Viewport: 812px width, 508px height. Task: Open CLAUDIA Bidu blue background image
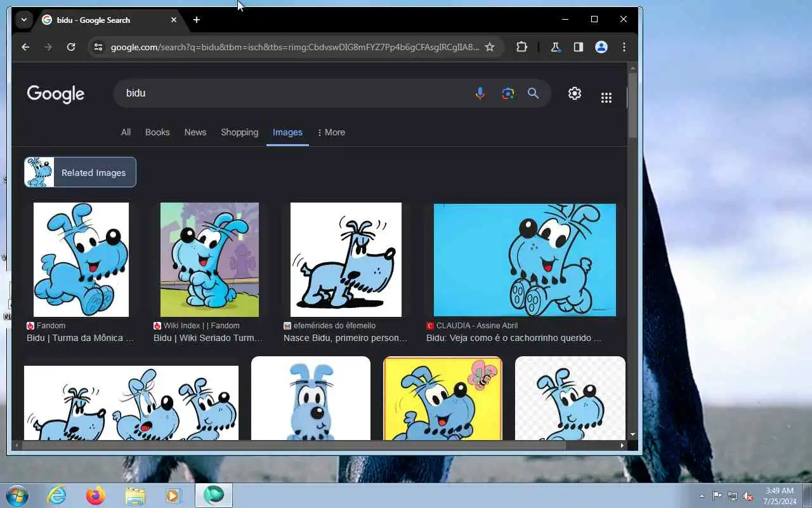coord(525,260)
